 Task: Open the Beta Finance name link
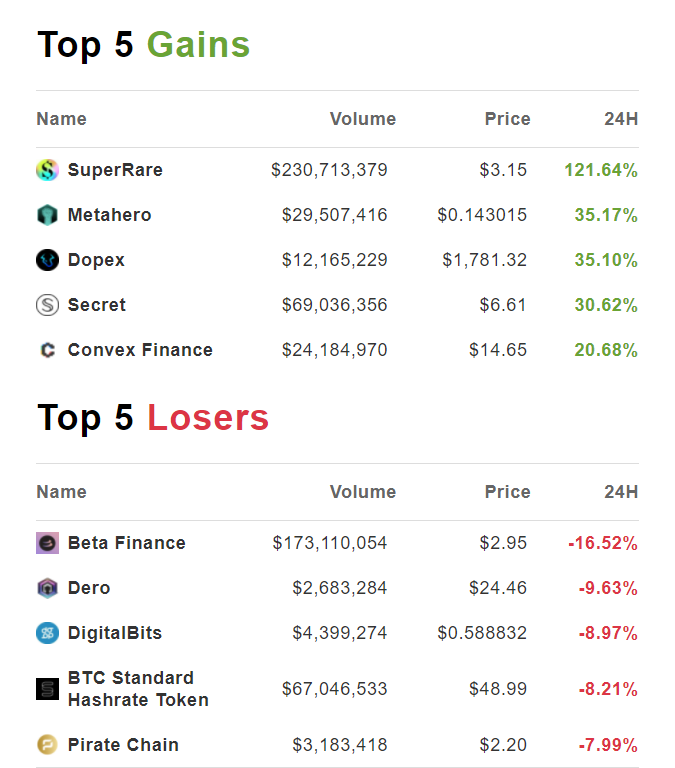coord(126,543)
